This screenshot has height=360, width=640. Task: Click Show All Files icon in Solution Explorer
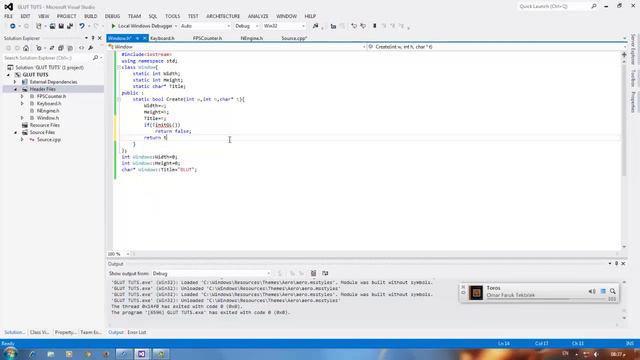click(70, 48)
